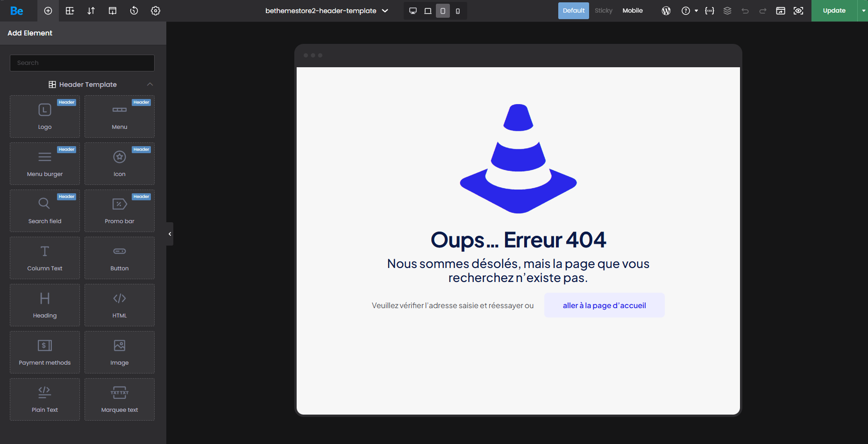Click the element Search input field
The image size is (868, 444).
tap(82, 63)
